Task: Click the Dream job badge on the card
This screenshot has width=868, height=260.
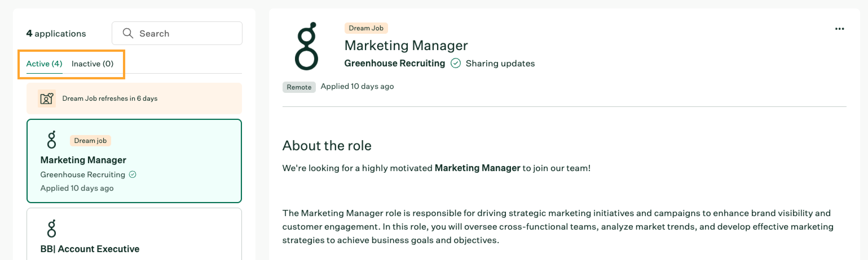Action: (90, 141)
